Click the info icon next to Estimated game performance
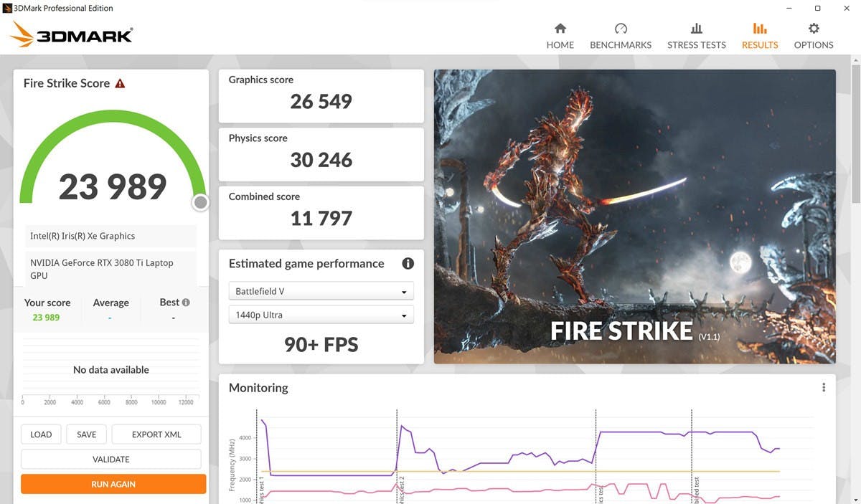This screenshot has height=504, width=861. (408, 263)
